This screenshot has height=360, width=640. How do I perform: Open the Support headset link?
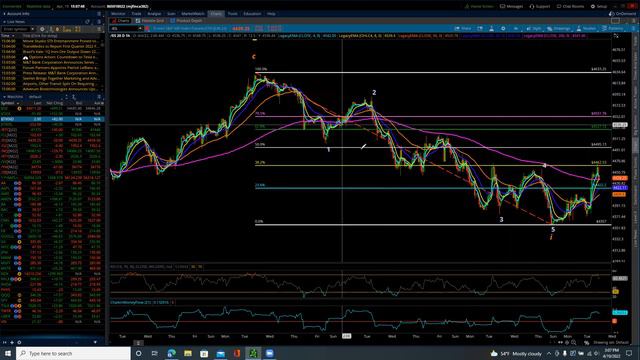[x=540, y=7]
